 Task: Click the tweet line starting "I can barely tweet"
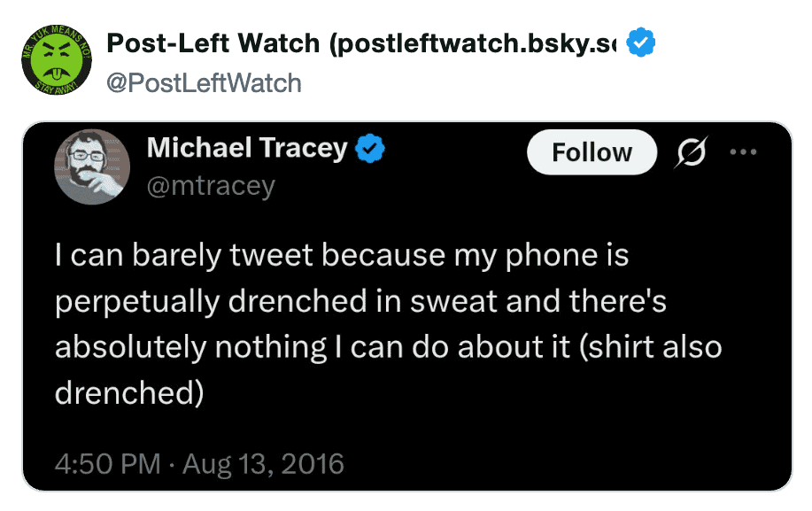tap(342, 255)
